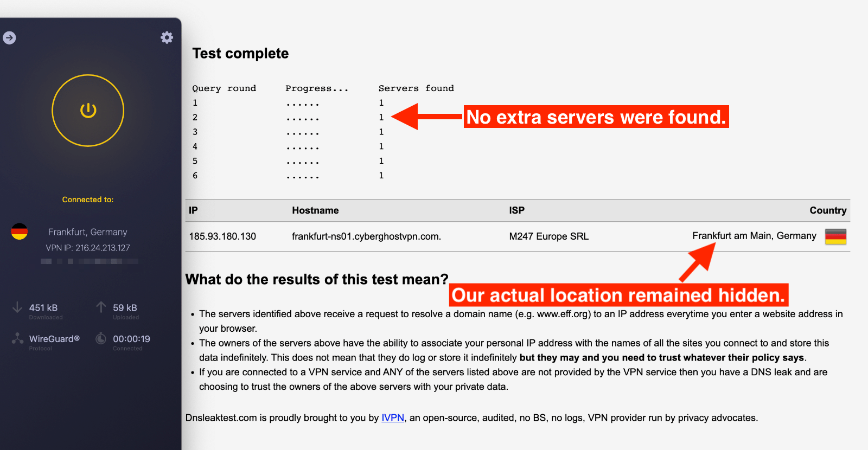This screenshot has height=450, width=868.
Task: Click the IP column header
Action: [x=193, y=210]
